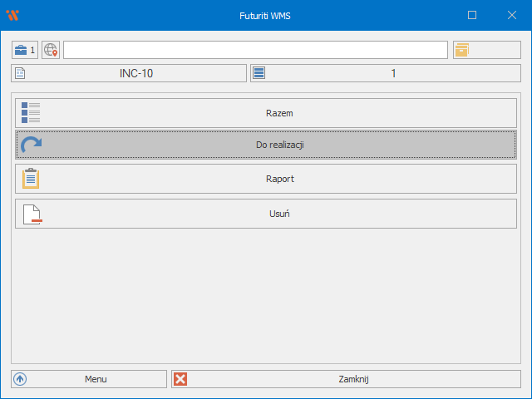
Task: Click the page-with-red-minus icon on Usuń
Action: (x=32, y=214)
